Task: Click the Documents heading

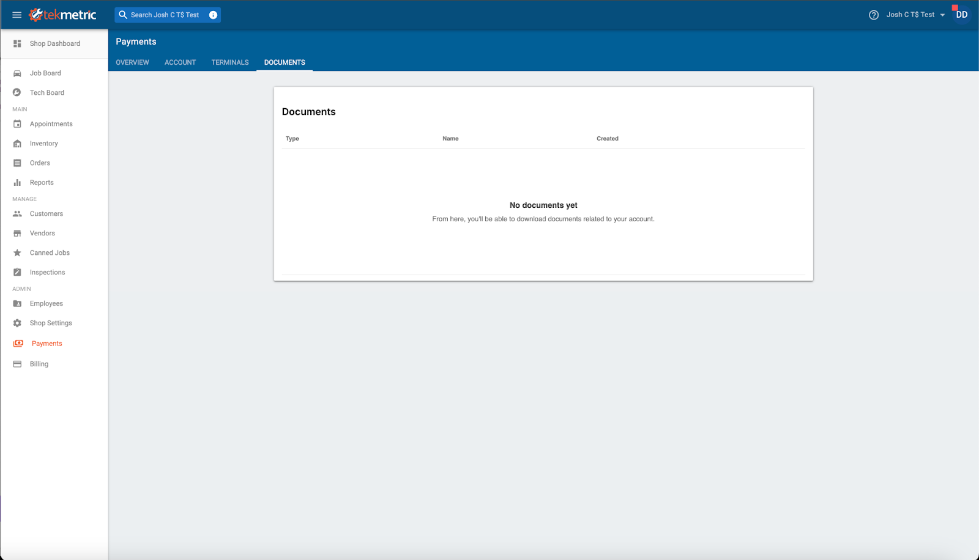Action: [x=308, y=112]
